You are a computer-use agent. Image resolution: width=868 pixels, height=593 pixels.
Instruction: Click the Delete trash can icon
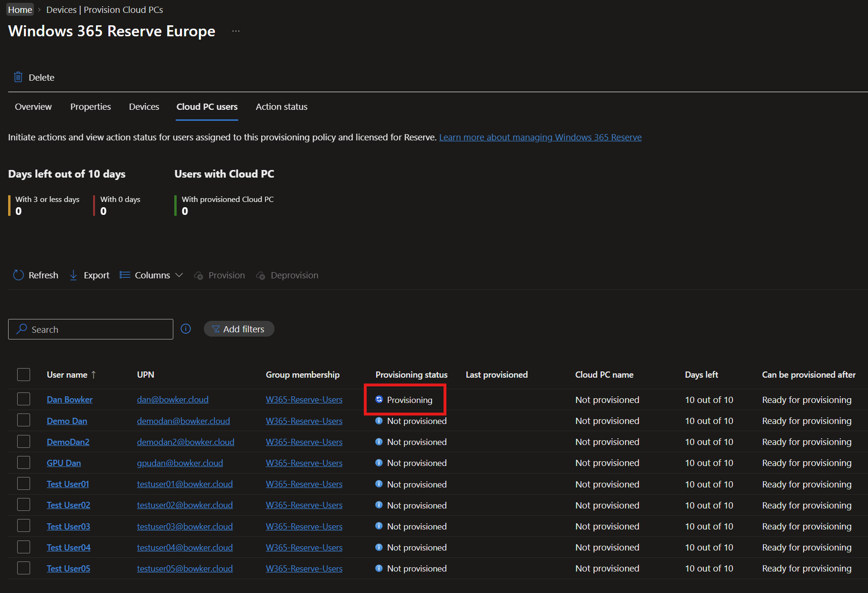[x=18, y=77]
